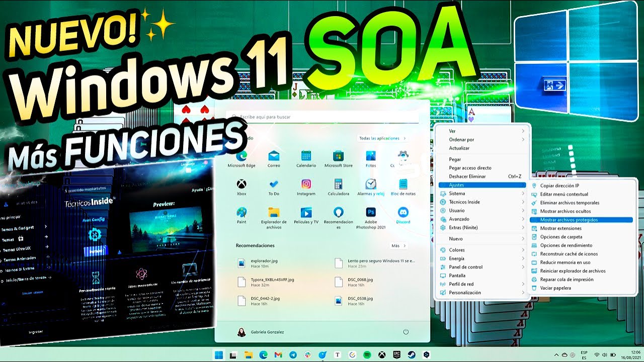This screenshot has width=644, height=362.
Task: Expand Extras (Ninite) submenu
Action: (482, 228)
